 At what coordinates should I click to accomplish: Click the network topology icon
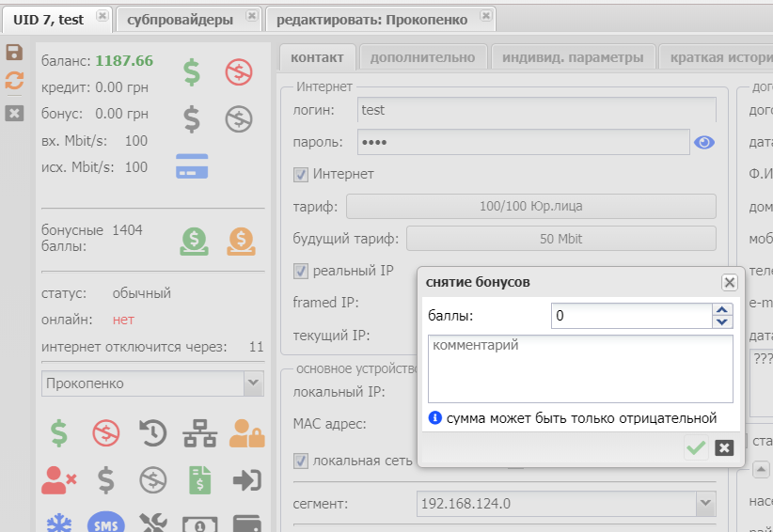tap(198, 432)
